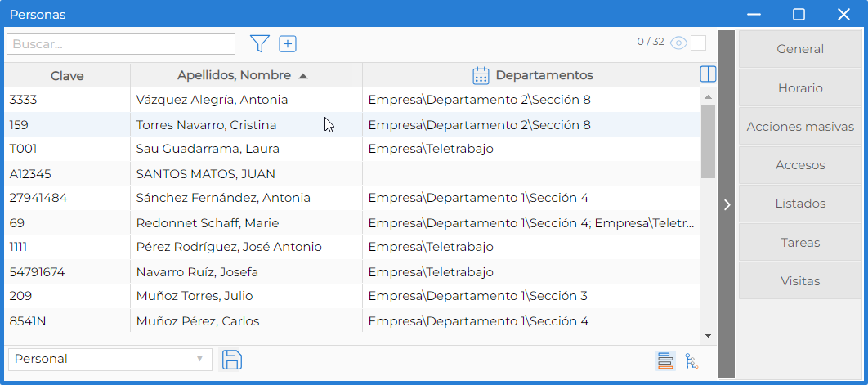868x385 pixels.
Task: Select Muñoz Torres, Julio
Action: (x=352, y=296)
